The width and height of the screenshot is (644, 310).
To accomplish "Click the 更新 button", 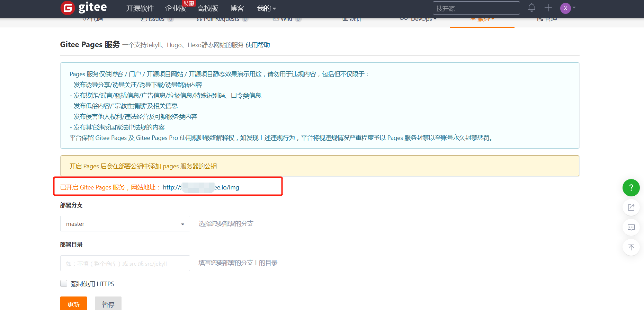I will click(x=73, y=303).
